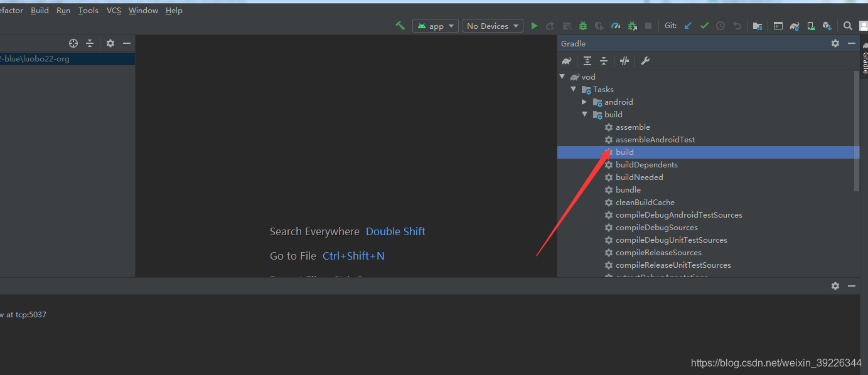
Task: Open Gradle build tool settings wrench
Action: pyautogui.click(x=645, y=61)
